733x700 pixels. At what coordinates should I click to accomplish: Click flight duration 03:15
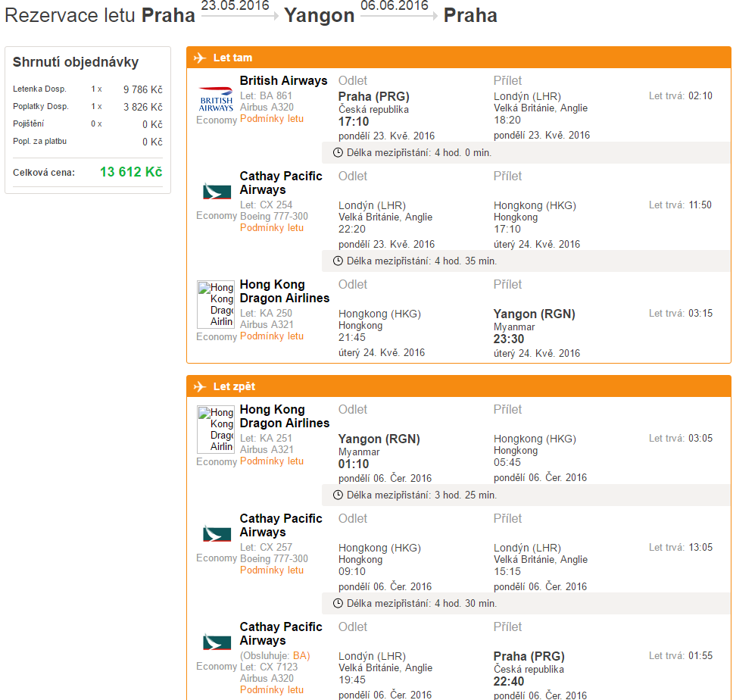pos(700,314)
